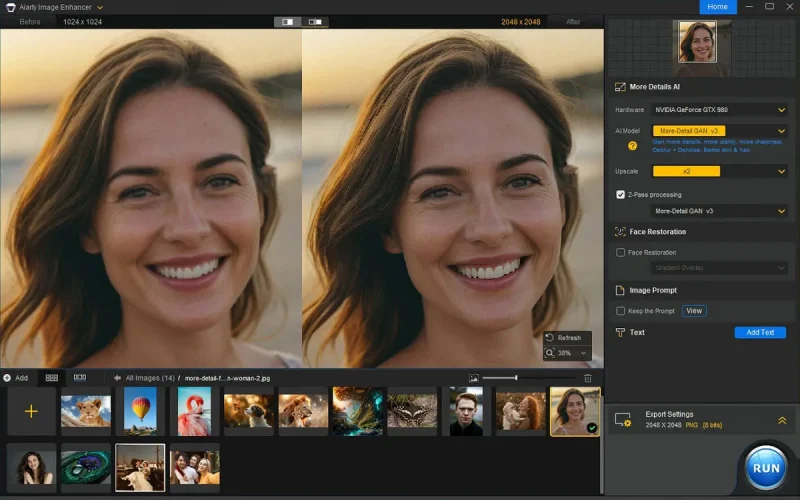The width and height of the screenshot is (800, 500).
Task: Click the Face Restoration section icon
Action: (x=620, y=232)
